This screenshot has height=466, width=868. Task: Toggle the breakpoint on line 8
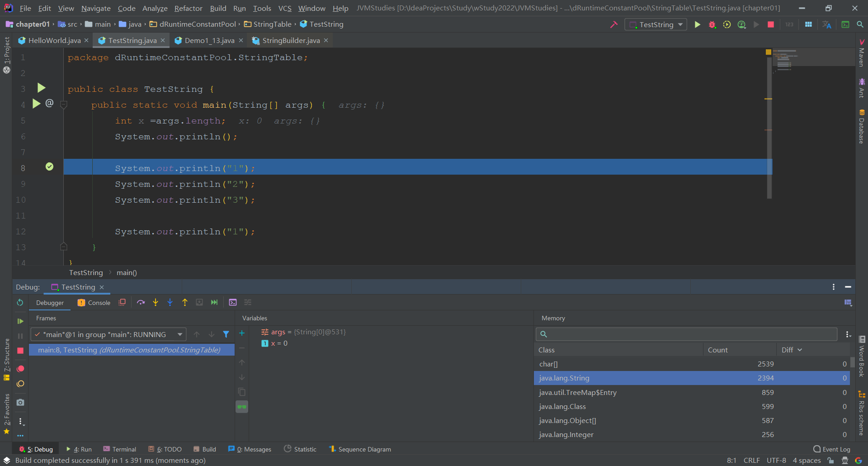(50, 167)
